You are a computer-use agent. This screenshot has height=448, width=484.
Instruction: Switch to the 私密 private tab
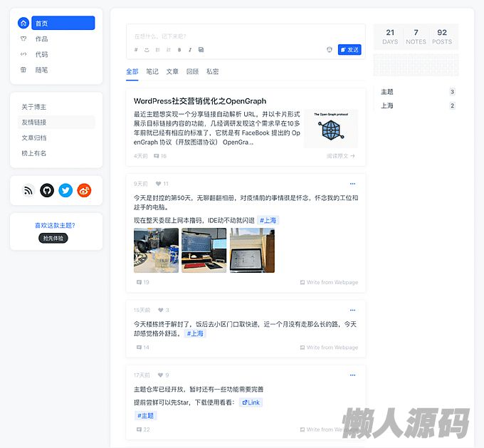212,72
